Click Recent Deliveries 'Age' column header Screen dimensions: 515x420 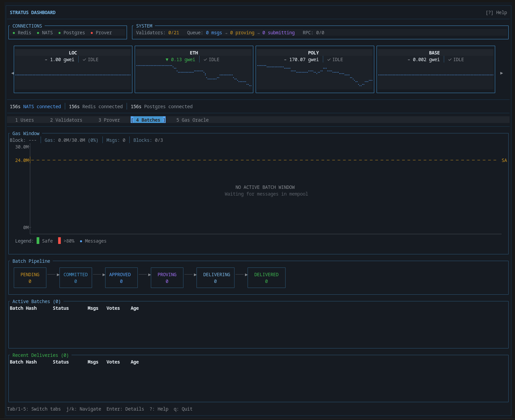pyautogui.click(x=135, y=362)
